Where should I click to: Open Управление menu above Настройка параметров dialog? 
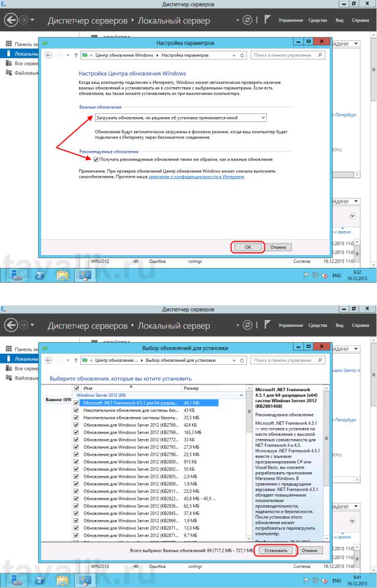[291, 20]
